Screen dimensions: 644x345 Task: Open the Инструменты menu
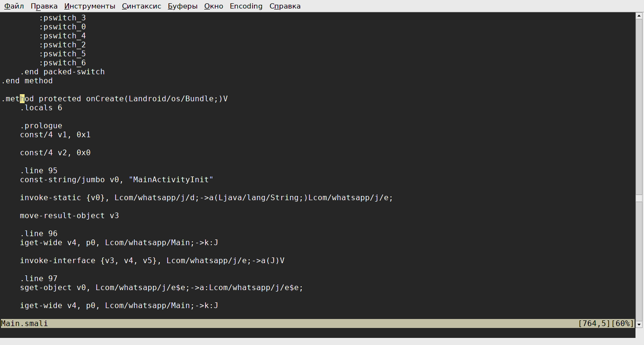tap(89, 6)
